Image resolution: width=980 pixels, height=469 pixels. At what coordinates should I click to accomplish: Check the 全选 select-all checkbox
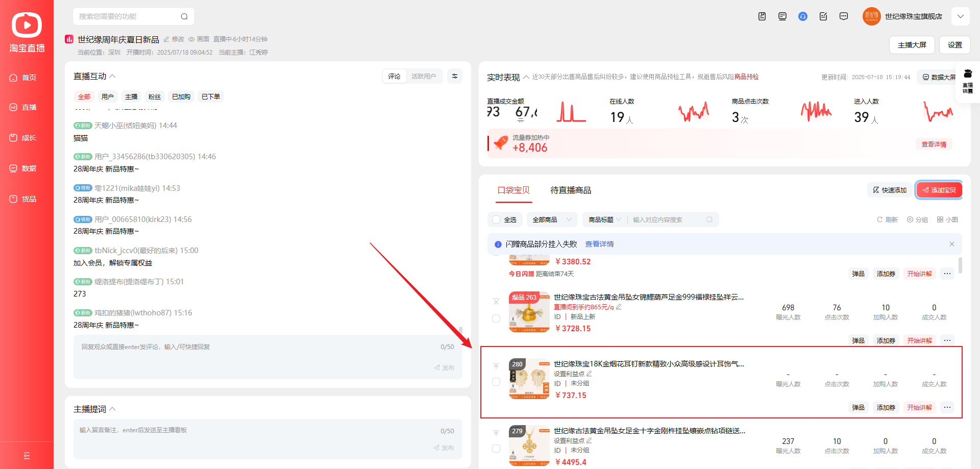[496, 220]
